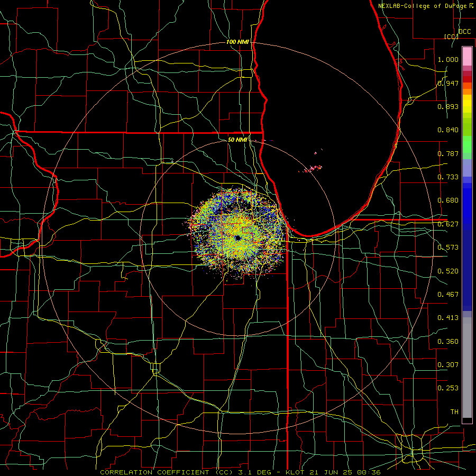Click the TH threshold label in legend
Image resolution: width=476 pixels, height=476 pixels.
point(454,412)
